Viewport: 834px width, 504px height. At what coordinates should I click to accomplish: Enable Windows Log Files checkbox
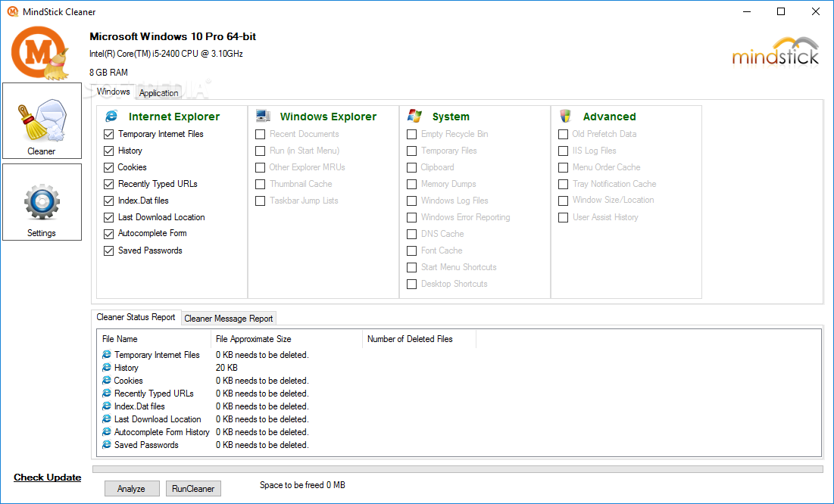[411, 201]
